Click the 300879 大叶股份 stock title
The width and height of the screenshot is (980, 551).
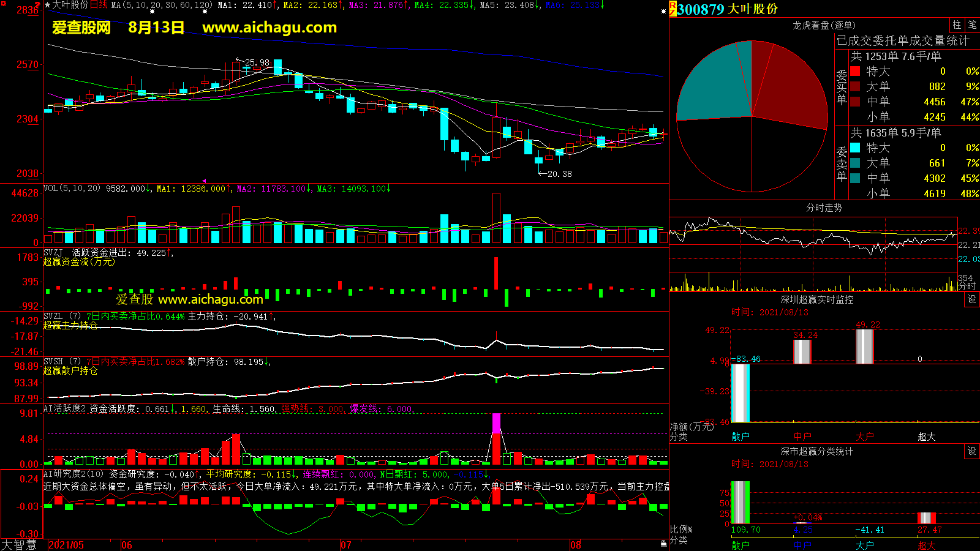pyautogui.click(x=727, y=9)
